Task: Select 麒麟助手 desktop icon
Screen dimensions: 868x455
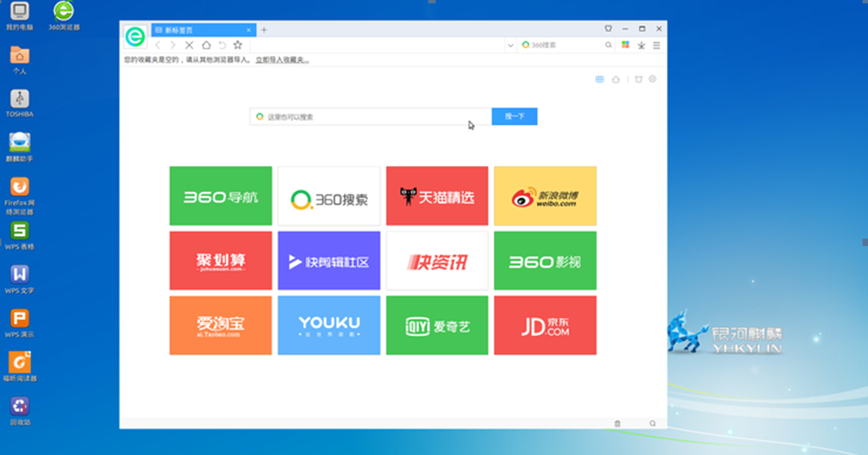Action: point(19,147)
